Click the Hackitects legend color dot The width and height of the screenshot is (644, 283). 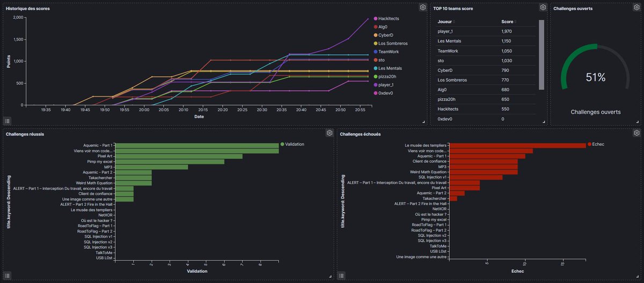(375, 19)
